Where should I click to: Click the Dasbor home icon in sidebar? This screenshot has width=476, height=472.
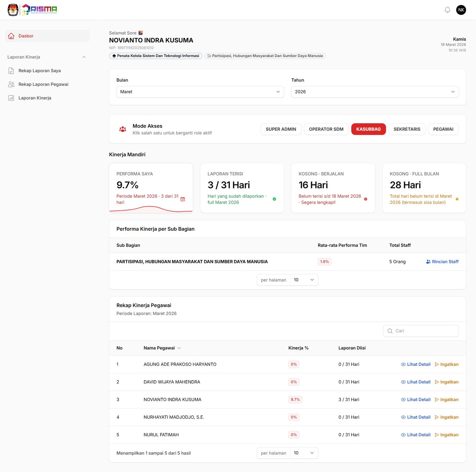point(11,36)
